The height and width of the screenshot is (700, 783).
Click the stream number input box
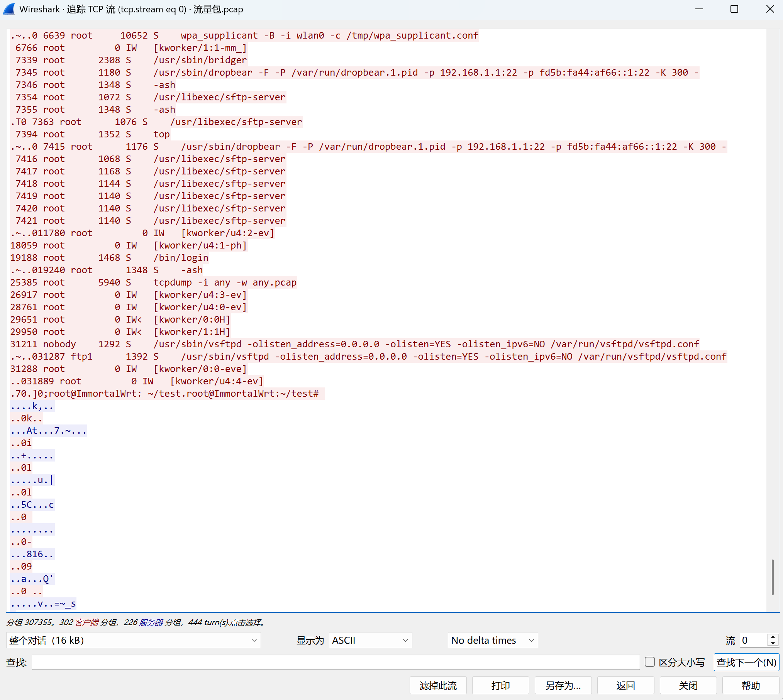(x=753, y=641)
